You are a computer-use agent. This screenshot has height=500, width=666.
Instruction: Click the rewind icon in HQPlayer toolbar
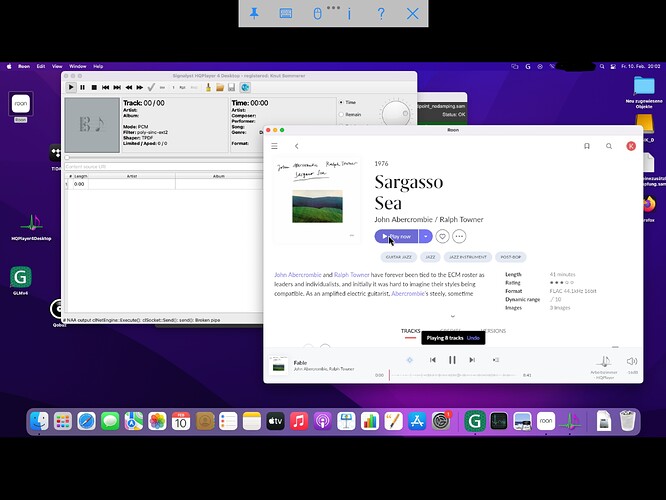(x=128, y=88)
